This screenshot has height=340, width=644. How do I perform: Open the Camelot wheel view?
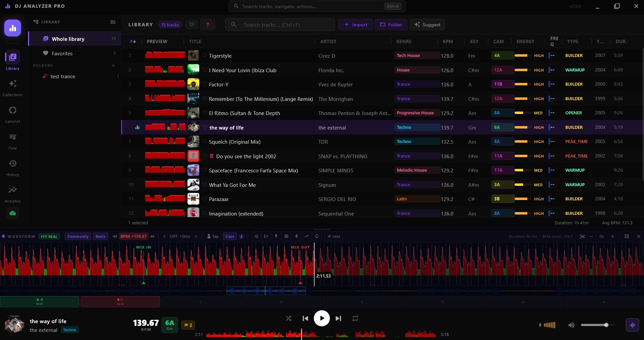pos(12,114)
